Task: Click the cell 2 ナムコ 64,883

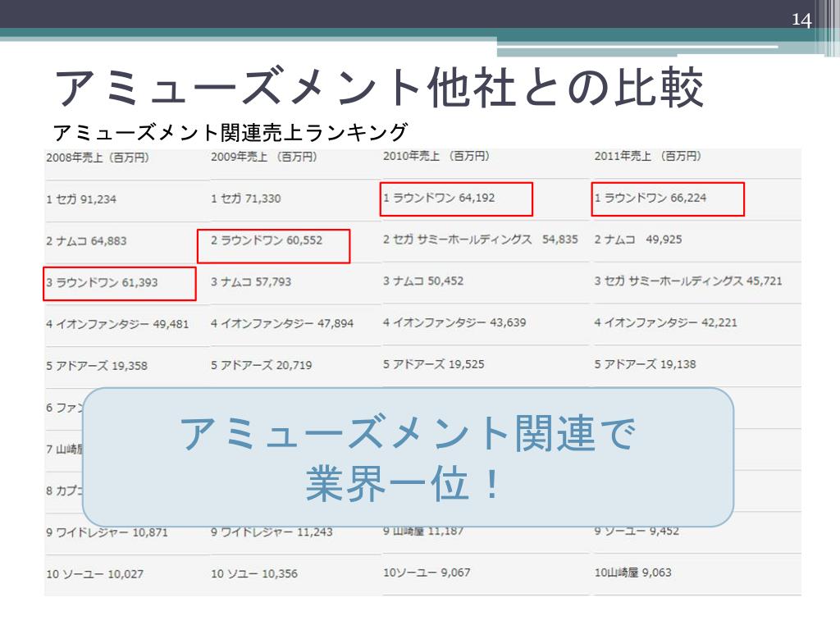Action: [x=86, y=241]
